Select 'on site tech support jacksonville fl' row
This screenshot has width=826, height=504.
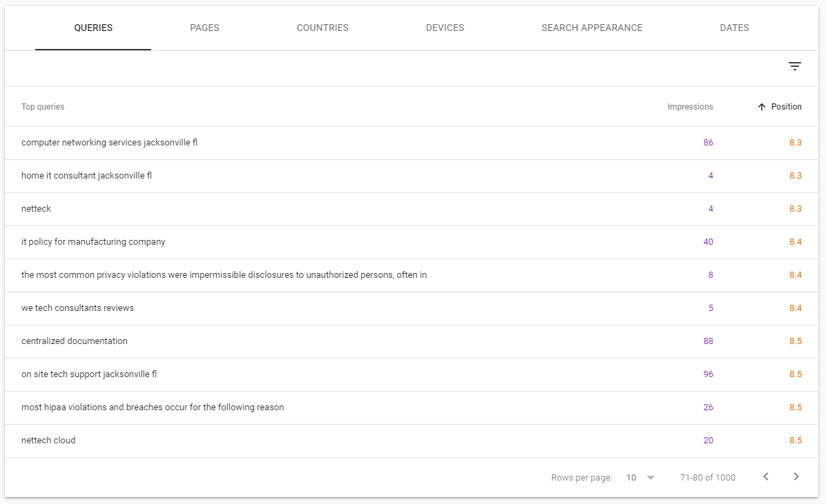89,374
